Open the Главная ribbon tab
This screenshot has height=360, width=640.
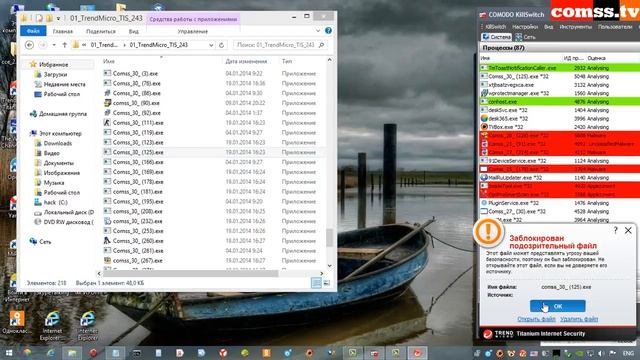[63, 31]
